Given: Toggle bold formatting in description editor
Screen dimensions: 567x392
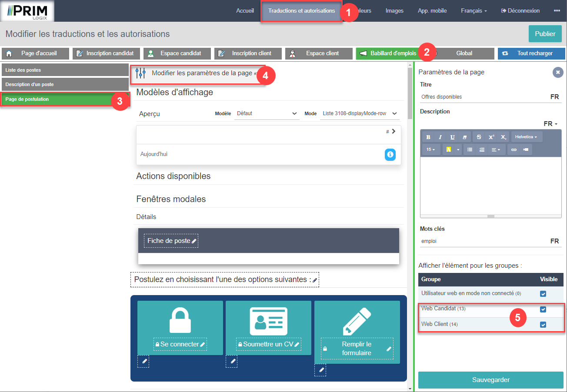Looking at the screenshot, I should click(x=428, y=137).
